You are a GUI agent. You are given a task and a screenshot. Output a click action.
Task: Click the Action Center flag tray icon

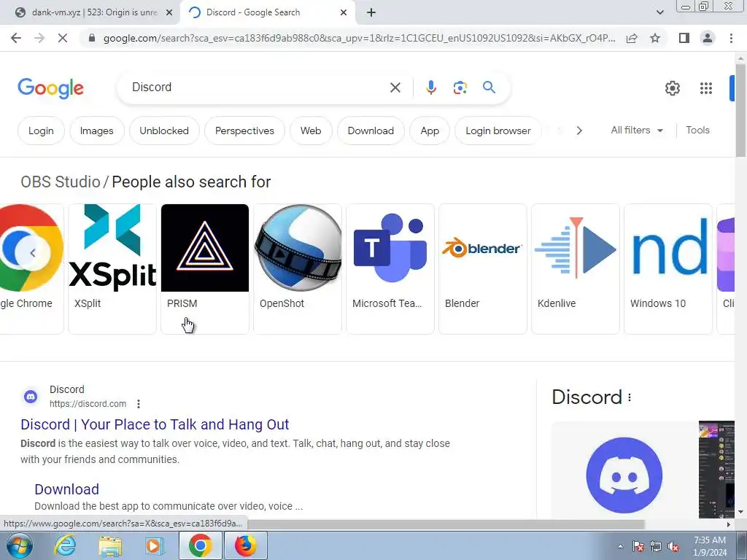click(x=638, y=547)
